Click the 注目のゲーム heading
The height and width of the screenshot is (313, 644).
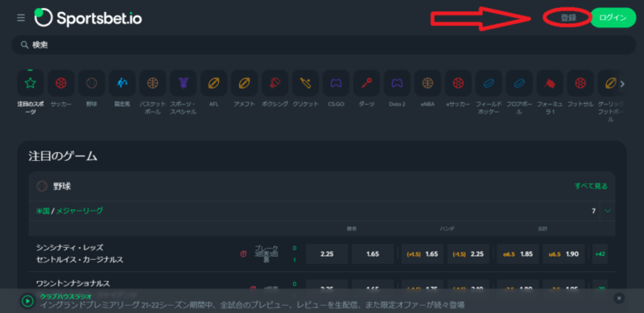coord(63,156)
